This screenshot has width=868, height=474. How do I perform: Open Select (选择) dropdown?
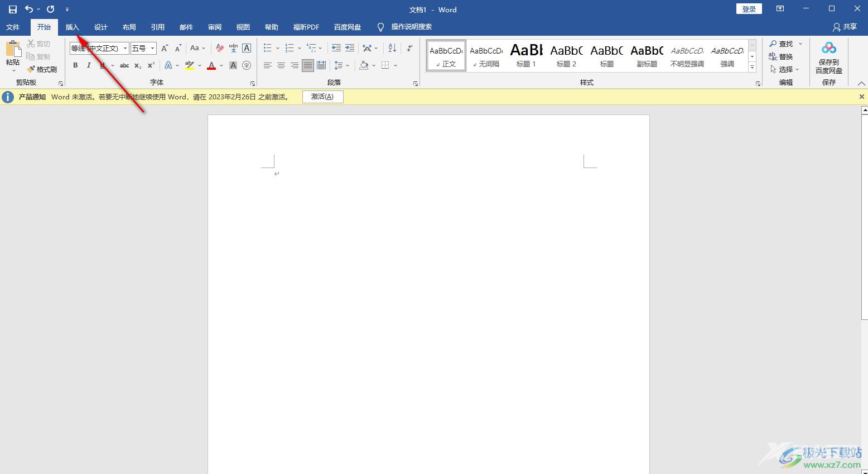(x=784, y=69)
